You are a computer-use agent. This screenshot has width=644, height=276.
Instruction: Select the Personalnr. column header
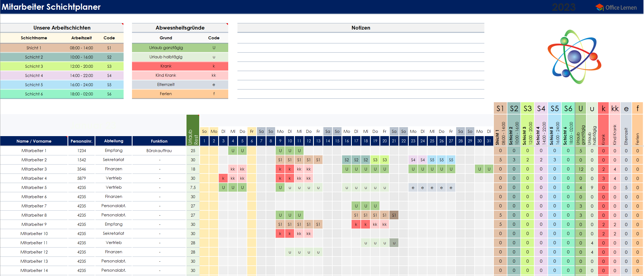coord(81,141)
